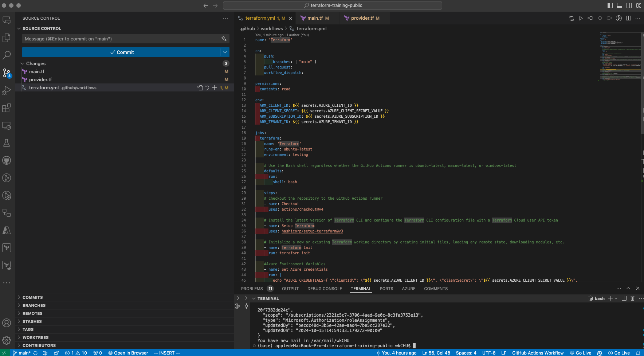Generate commit message with sparkle icon
Screen dimensions: 644x356
click(224, 39)
